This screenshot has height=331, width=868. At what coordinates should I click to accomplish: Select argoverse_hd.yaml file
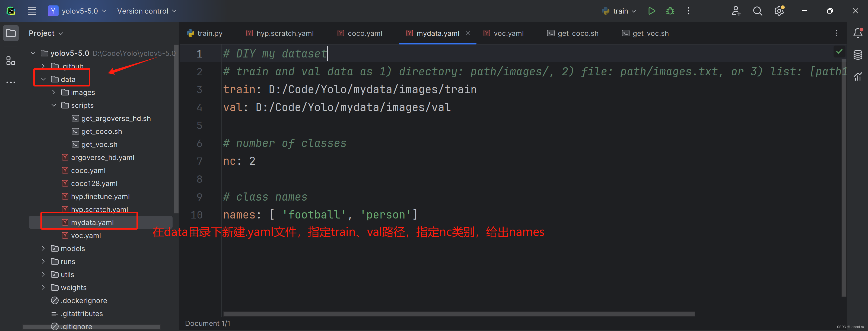pos(98,157)
